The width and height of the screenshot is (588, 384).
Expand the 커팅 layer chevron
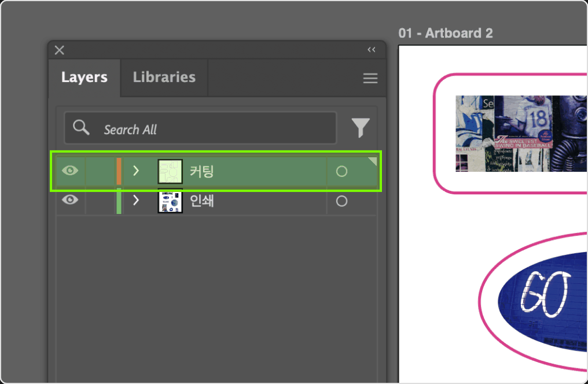(136, 171)
